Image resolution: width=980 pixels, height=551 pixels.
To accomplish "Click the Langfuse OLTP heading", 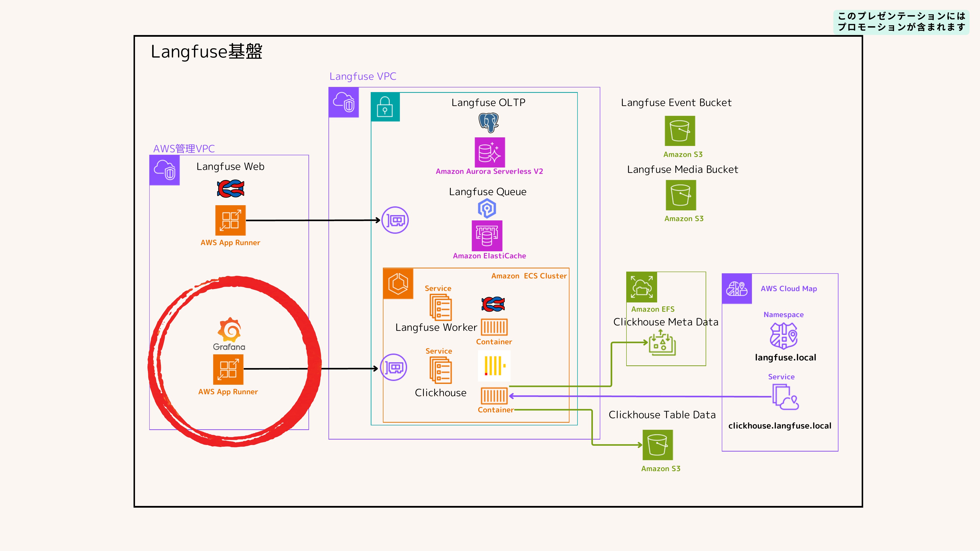I will tap(489, 102).
